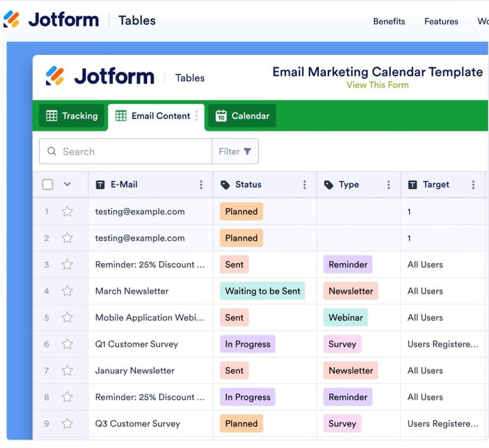Image resolution: width=489 pixels, height=448 pixels.
Task: Select the Email Content tab
Action: point(156,116)
